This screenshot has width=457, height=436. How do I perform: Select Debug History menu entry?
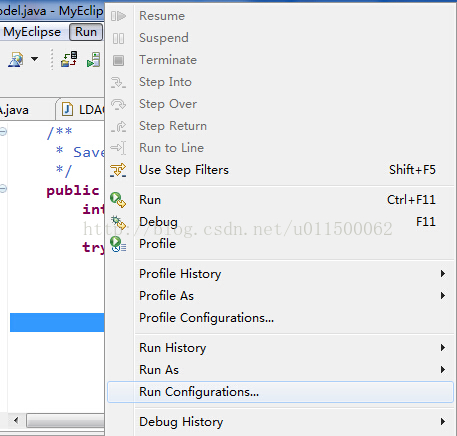coord(280,422)
